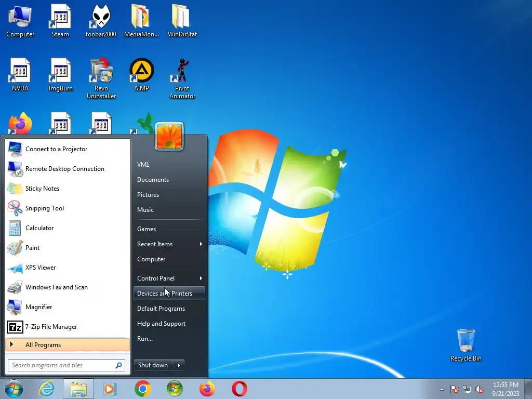Launch Remote Desktop Connection
The width and height of the screenshot is (532, 399).
[68, 169]
